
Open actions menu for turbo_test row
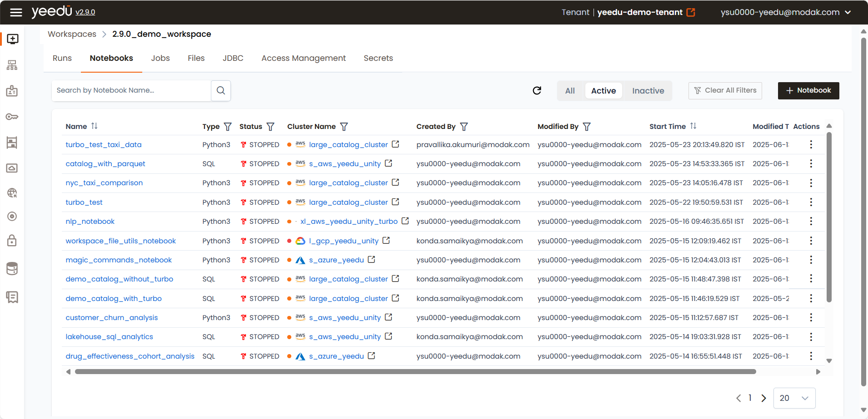click(x=811, y=202)
